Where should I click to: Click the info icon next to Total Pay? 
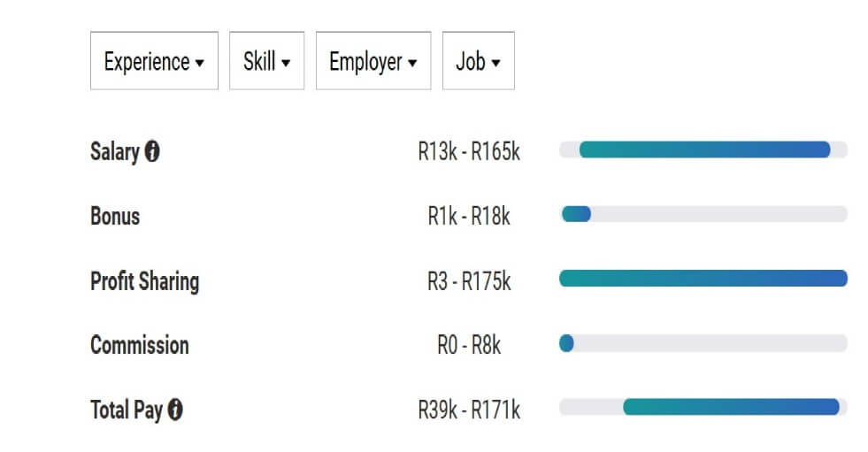(x=175, y=410)
